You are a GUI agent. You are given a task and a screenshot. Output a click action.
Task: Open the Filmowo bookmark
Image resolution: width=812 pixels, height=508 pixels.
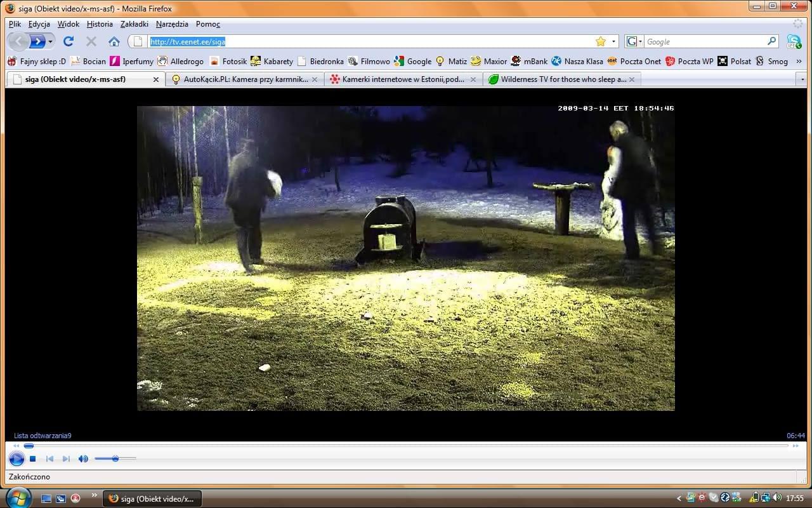(369, 62)
